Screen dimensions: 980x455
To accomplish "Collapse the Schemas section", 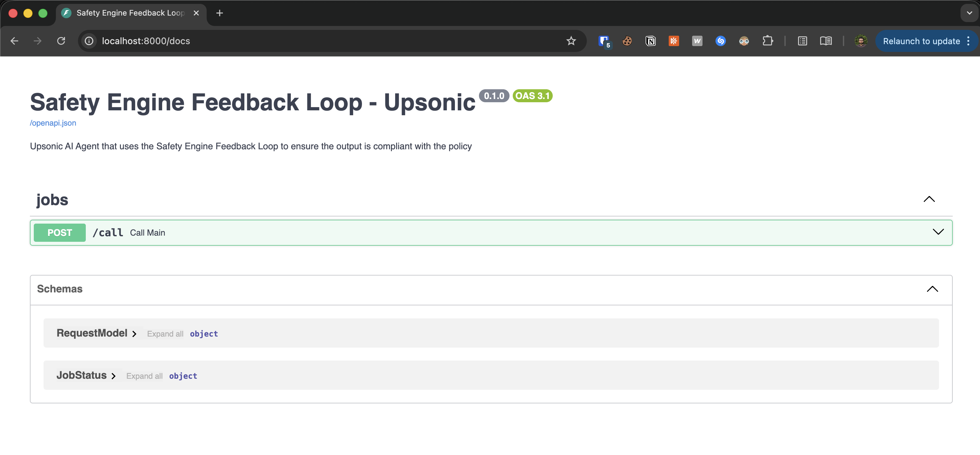I will 932,289.
